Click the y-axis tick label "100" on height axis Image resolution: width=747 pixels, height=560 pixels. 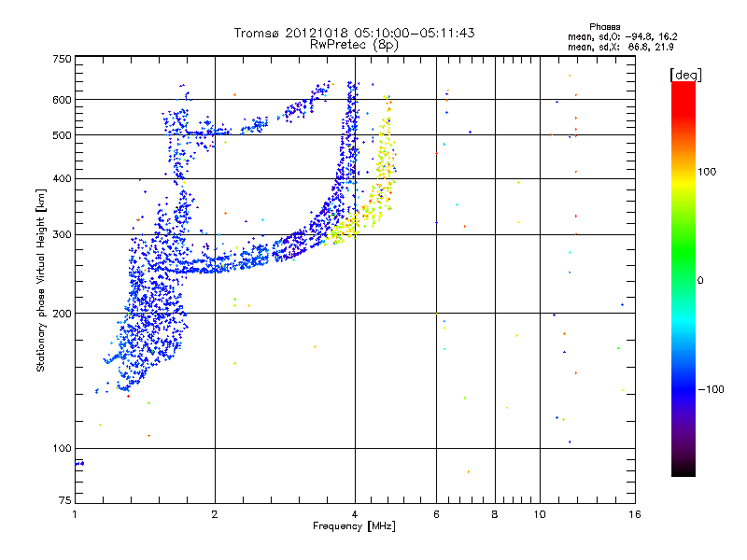click(x=63, y=448)
